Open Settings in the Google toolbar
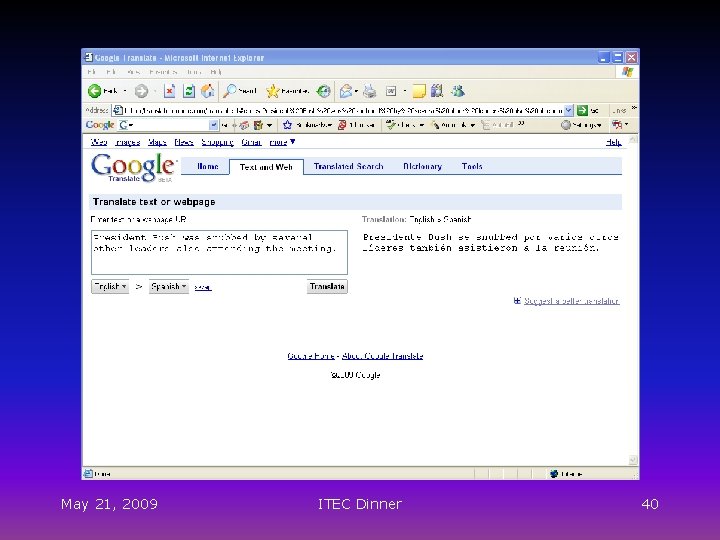The image size is (720, 540). pyautogui.click(x=581, y=125)
